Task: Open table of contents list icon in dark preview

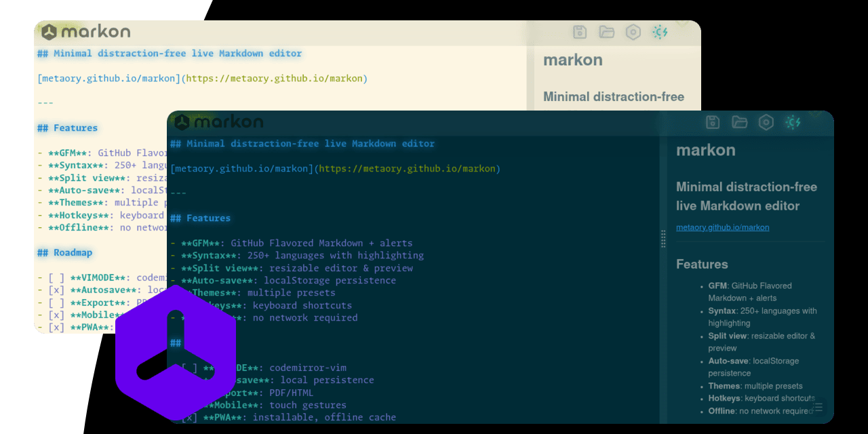Action: (x=818, y=407)
